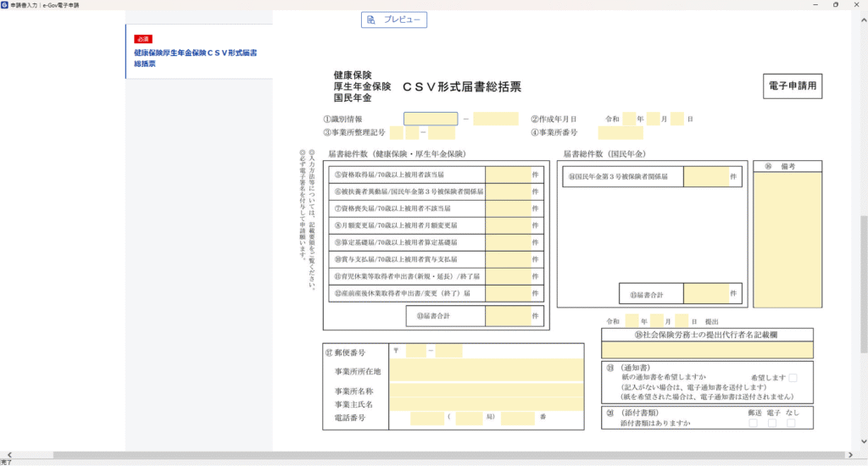
Task: Click count field for ⑧月額変更届
Action: [509, 225]
